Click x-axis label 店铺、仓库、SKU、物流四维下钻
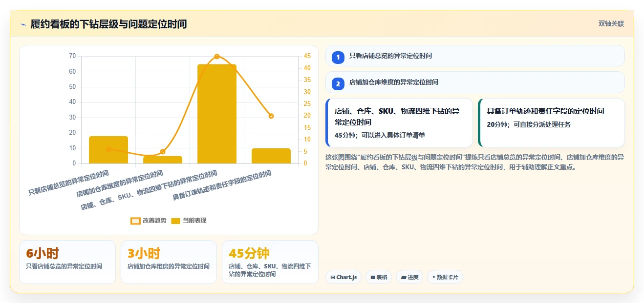644x303 pixels. tap(149, 190)
